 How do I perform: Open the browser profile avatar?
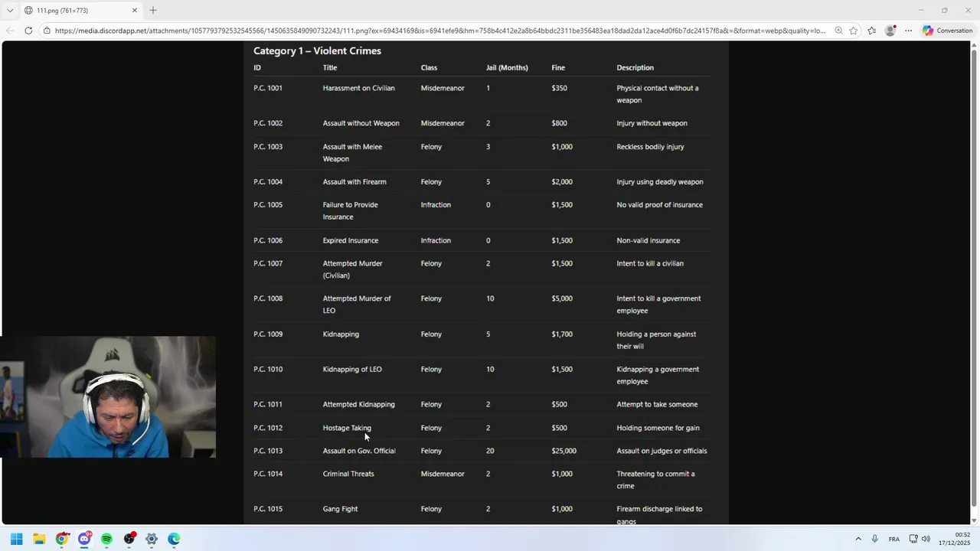[x=890, y=31]
